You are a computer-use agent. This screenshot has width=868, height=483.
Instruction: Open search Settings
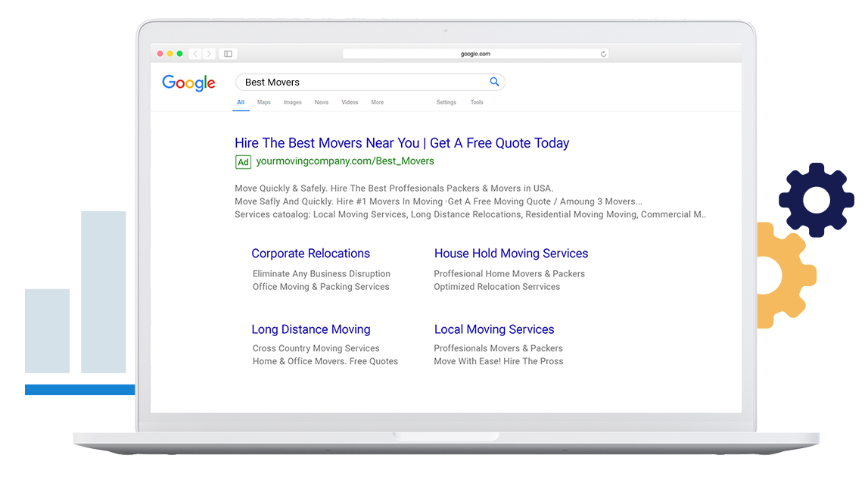[x=446, y=102]
